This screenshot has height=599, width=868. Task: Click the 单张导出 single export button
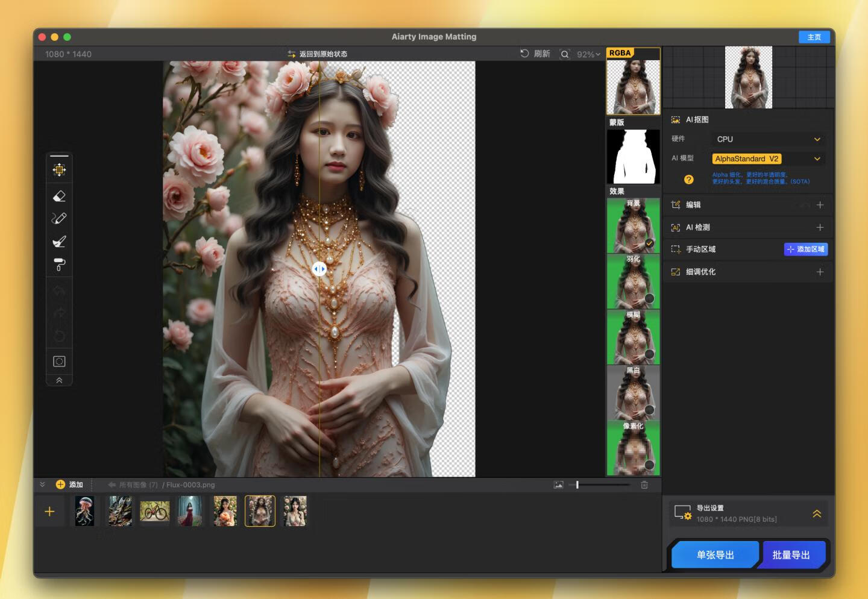(715, 555)
